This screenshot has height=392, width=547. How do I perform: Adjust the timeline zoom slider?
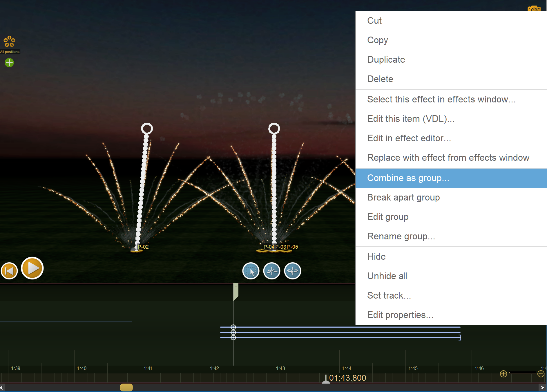click(x=522, y=373)
